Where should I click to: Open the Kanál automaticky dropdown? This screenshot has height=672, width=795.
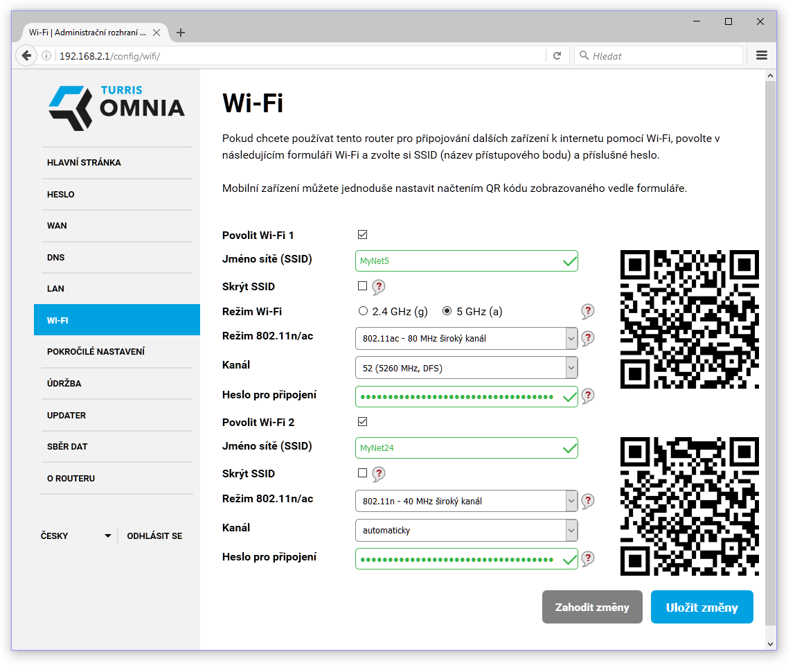(x=467, y=531)
